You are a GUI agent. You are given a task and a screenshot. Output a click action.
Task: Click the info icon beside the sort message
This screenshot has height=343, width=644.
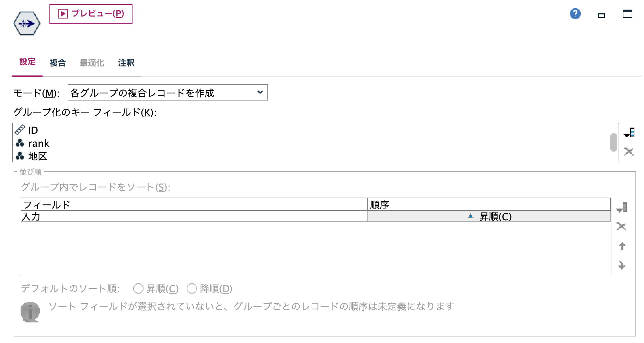pos(30,312)
